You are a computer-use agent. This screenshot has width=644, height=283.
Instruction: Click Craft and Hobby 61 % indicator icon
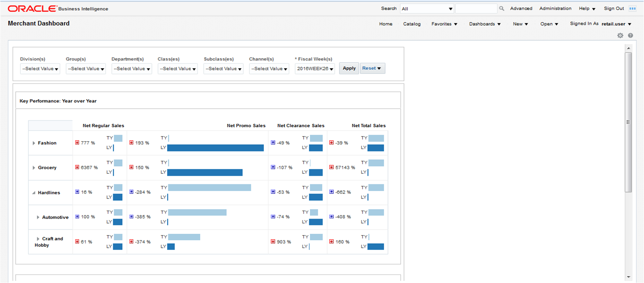77,241
